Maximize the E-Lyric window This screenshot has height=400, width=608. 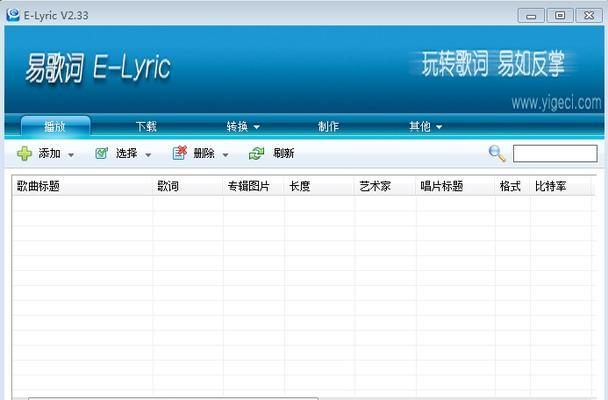(x=560, y=16)
